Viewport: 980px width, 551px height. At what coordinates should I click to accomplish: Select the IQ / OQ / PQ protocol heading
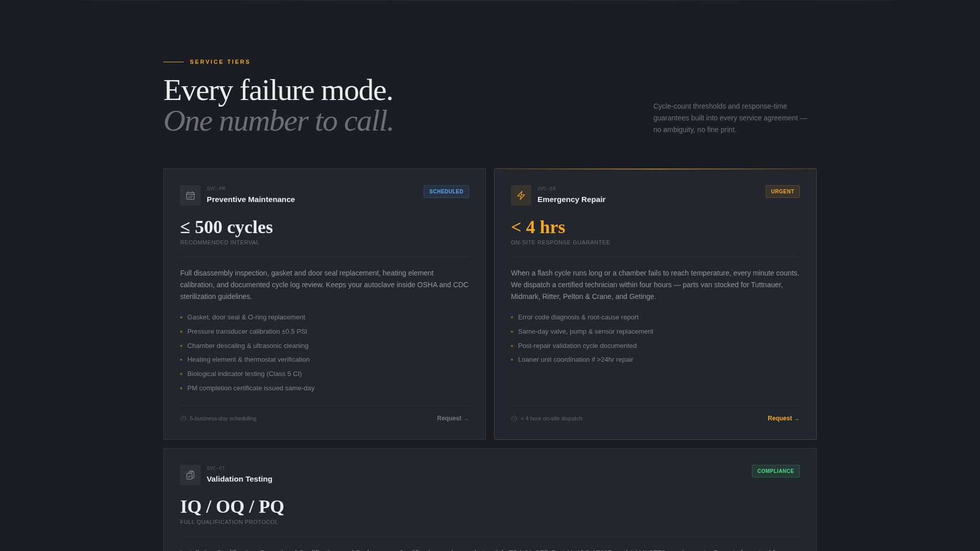pyautogui.click(x=232, y=507)
